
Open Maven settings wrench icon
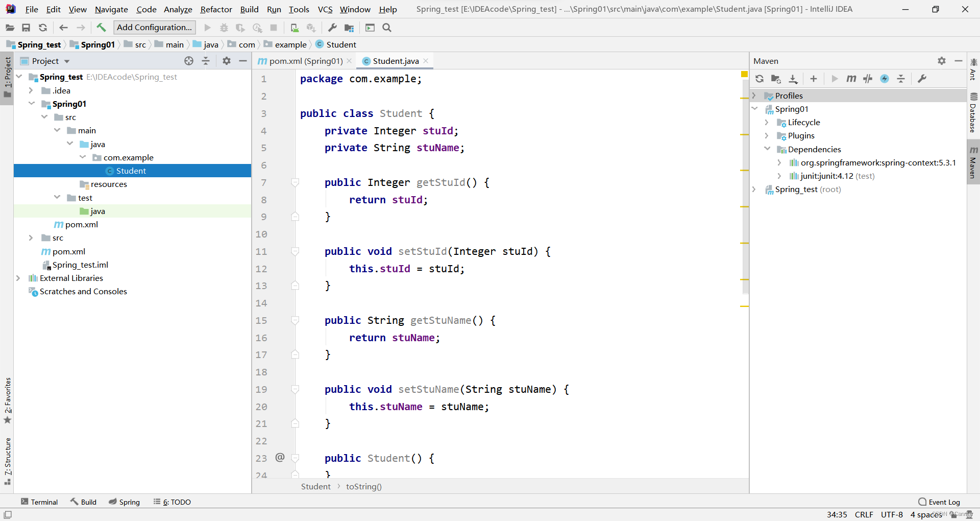point(922,79)
